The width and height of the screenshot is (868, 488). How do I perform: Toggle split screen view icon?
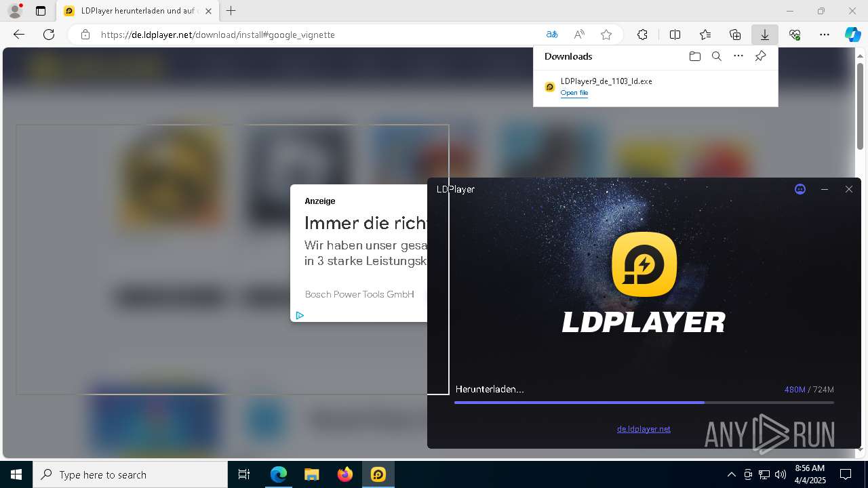point(675,35)
